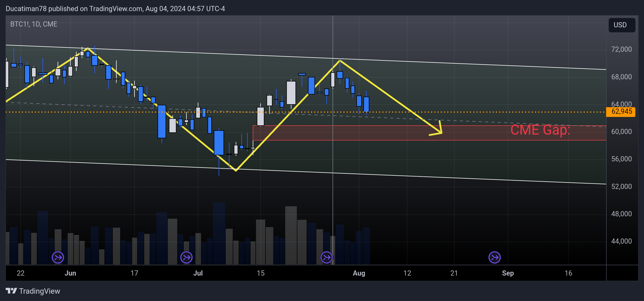Viewport: 644px width, 301px height.
Task: Click the 64,000 price axis label
Action: (621, 104)
